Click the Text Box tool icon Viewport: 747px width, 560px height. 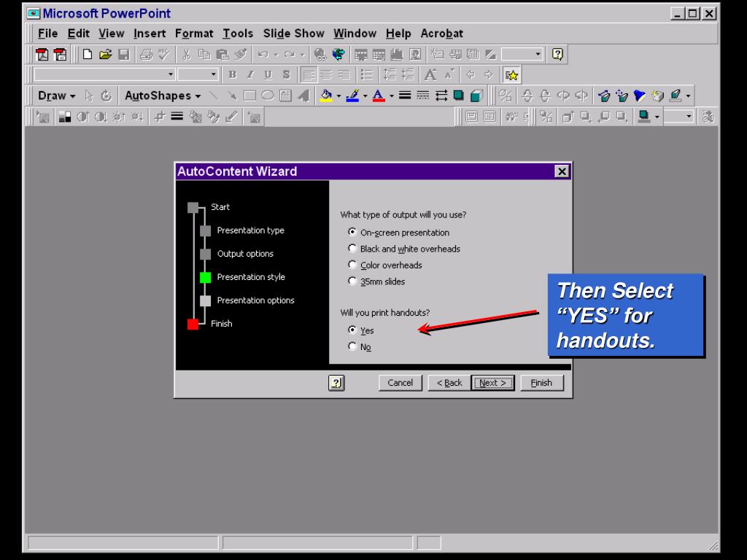click(x=285, y=96)
